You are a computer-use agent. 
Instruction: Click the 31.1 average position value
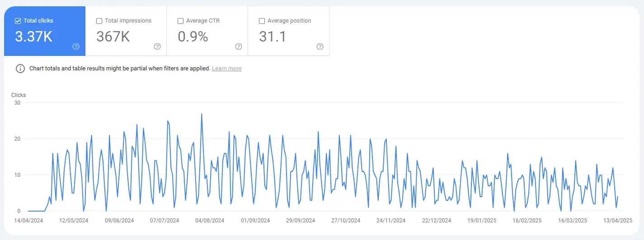[x=273, y=37]
